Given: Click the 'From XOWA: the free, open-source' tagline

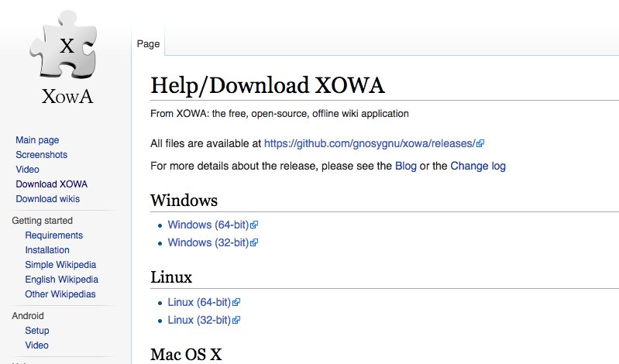Looking at the screenshot, I should (x=280, y=114).
